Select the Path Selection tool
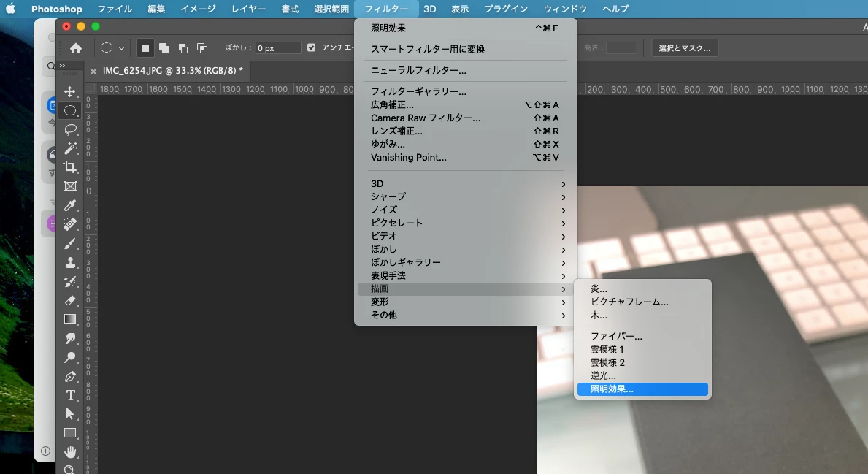Image resolution: width=868 pixels, height=474 pixels. [70, 414]
